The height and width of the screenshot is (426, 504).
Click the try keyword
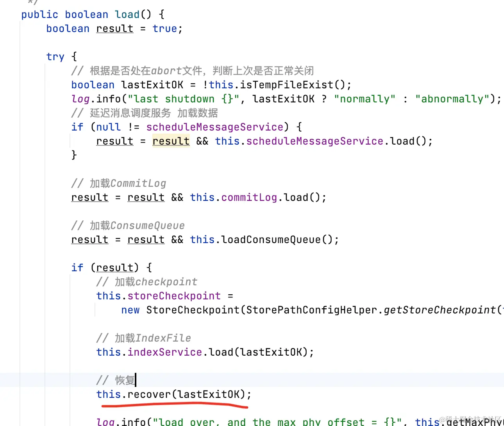point(55,57)
